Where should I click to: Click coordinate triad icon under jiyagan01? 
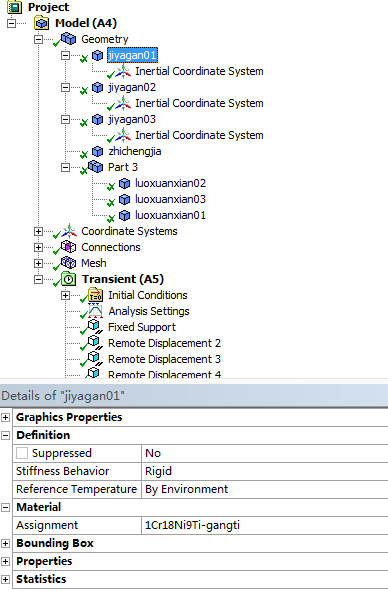tap(123, 71)
